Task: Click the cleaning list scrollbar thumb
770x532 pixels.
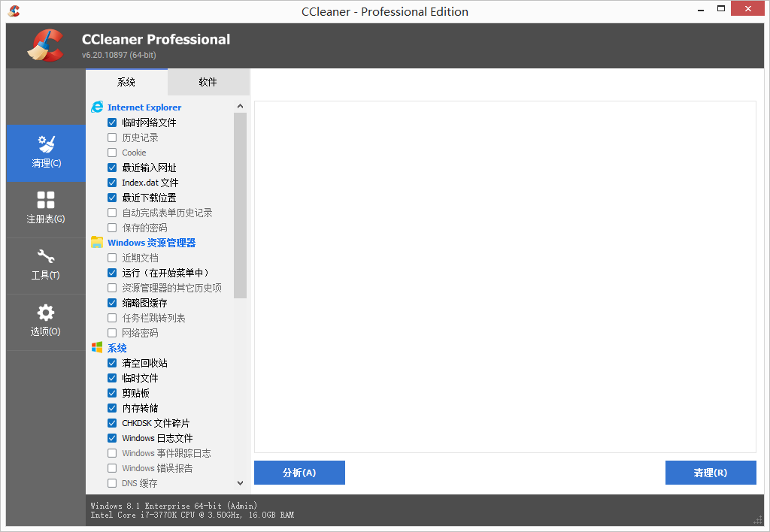Action: (240, 205)
